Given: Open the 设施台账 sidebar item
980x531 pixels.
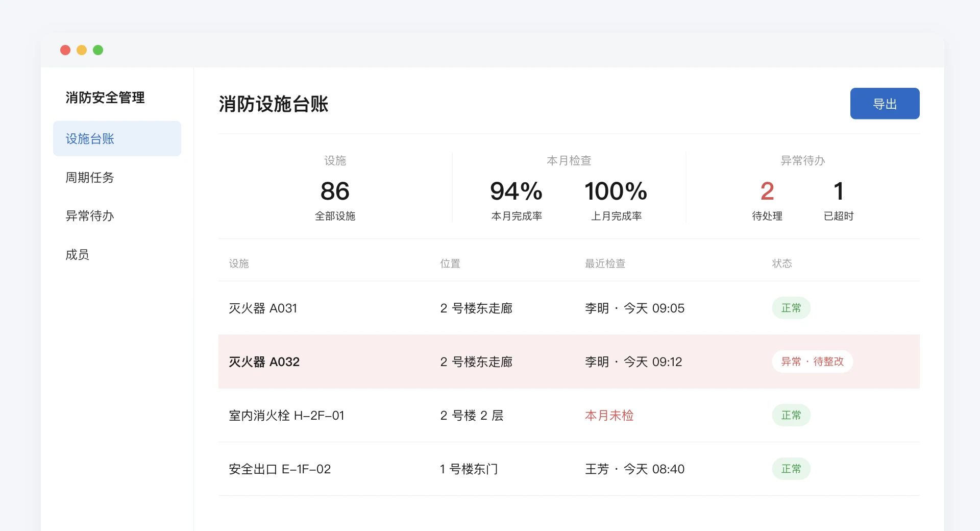Looking at the screenshot, I should 117,138.
